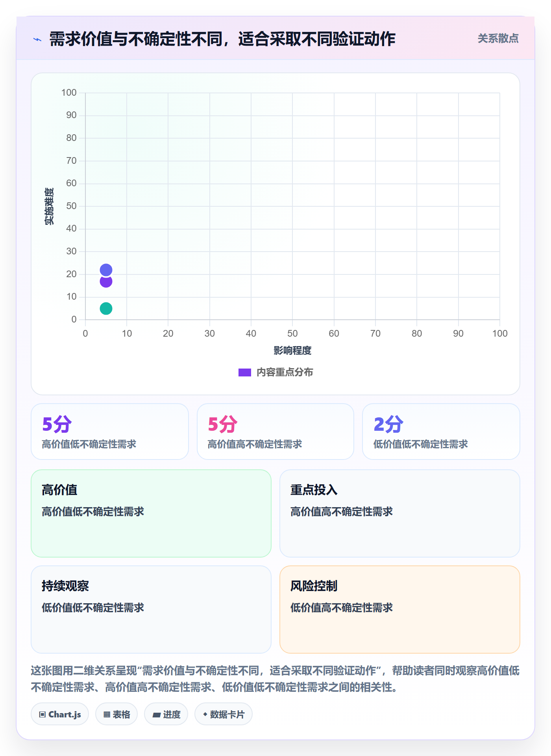Click the purple 5分 score value
Image resolution: width=551 pixels, height=756 pixels.
[57, 424]
